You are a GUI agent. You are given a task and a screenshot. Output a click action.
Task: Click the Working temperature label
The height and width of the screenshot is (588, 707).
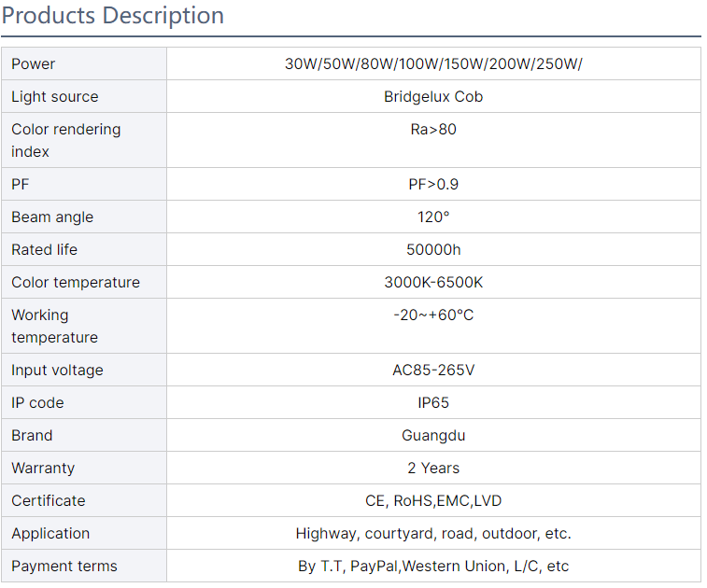[54, 326]
